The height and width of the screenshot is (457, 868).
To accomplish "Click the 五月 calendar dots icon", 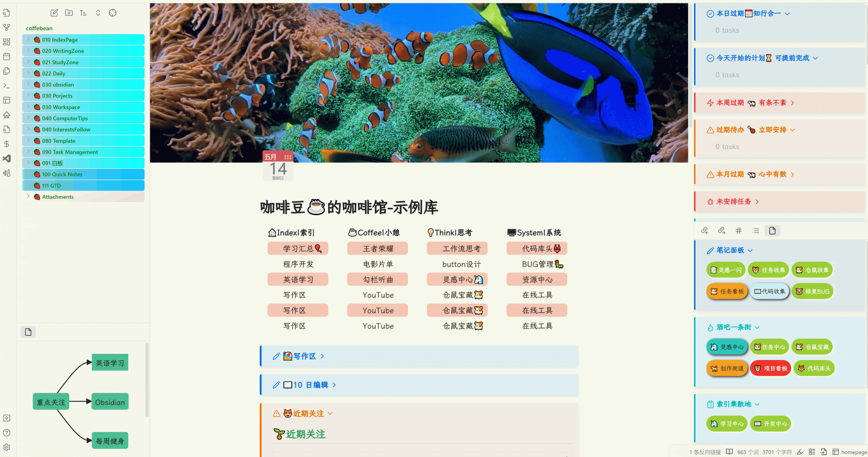I will pyautogui.click(x=288, y=157).
